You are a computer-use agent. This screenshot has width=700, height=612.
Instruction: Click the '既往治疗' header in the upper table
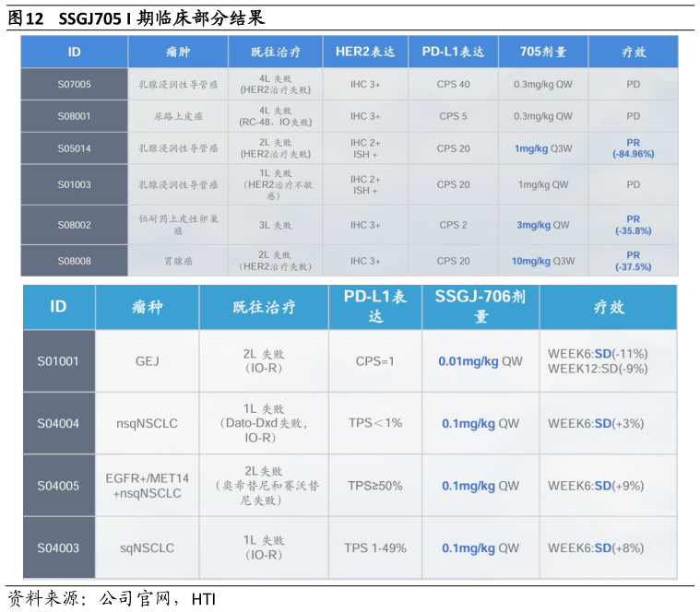click(276, 53)
